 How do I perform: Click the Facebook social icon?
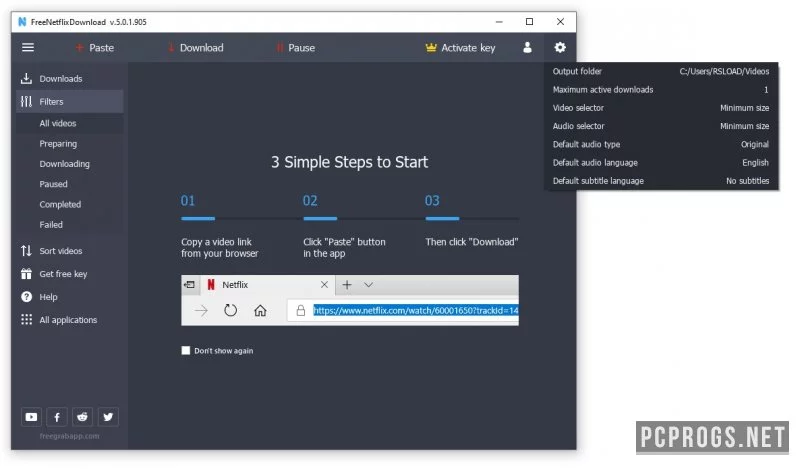coord(57,417)
